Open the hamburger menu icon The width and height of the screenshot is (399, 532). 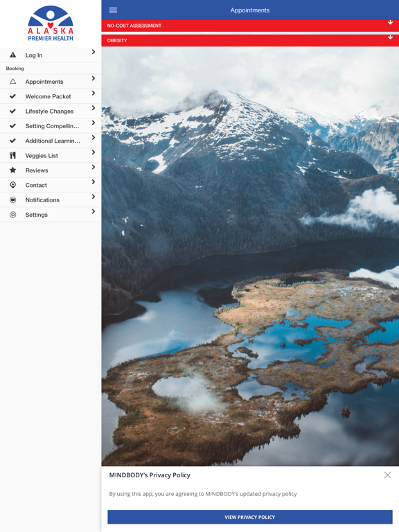pyautogui.click(x=113, y=10)
